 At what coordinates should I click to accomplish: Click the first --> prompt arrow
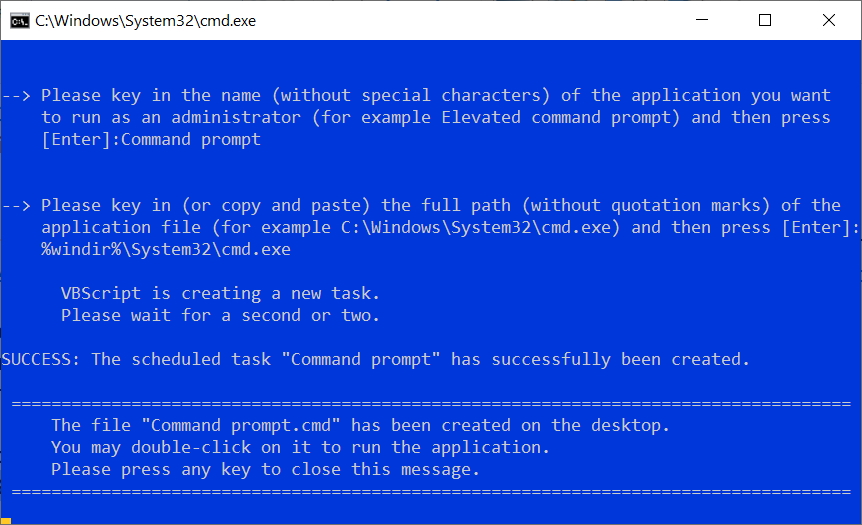click(16, 96)
